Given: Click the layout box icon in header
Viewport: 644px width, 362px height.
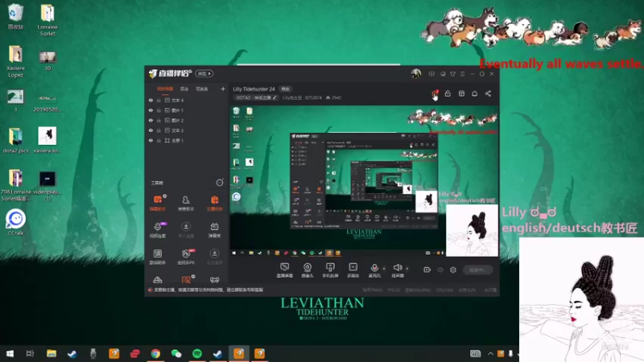Looking at the screenshot, I should point(461,93).
